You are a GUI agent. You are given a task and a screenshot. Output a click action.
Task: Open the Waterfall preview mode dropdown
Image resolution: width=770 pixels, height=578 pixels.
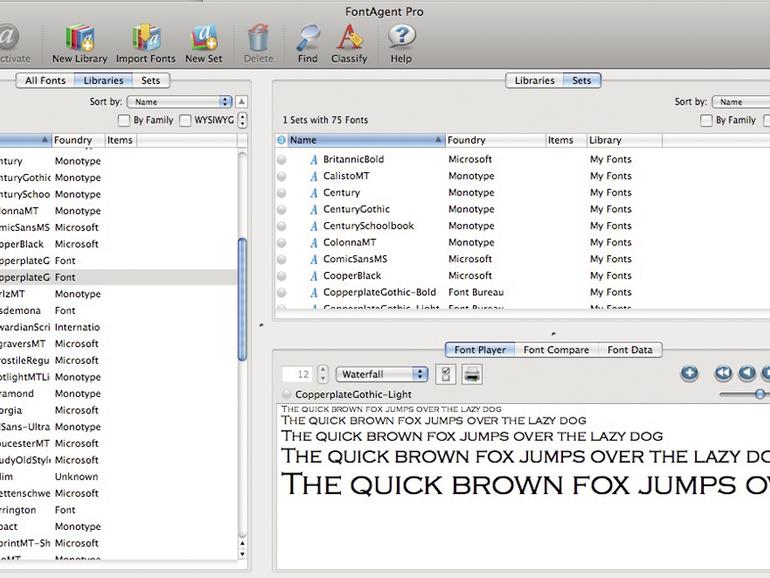pos(382,374)
